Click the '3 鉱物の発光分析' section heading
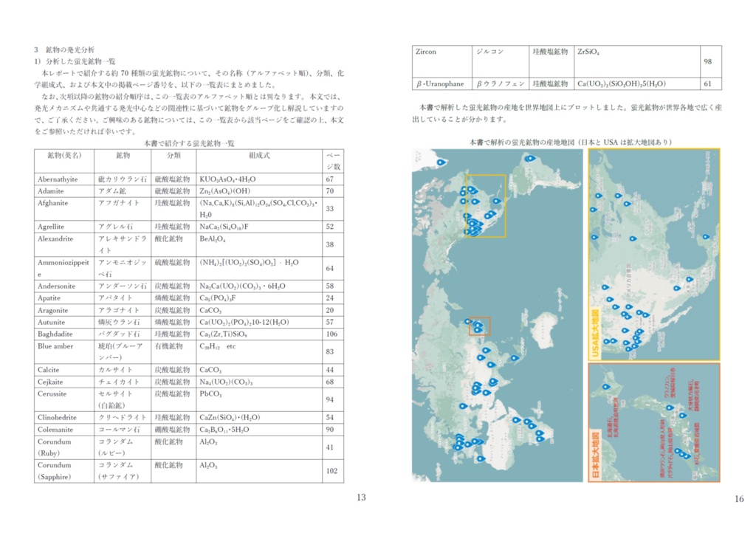Viewport: 756px width, 533px height. [65, 49]
